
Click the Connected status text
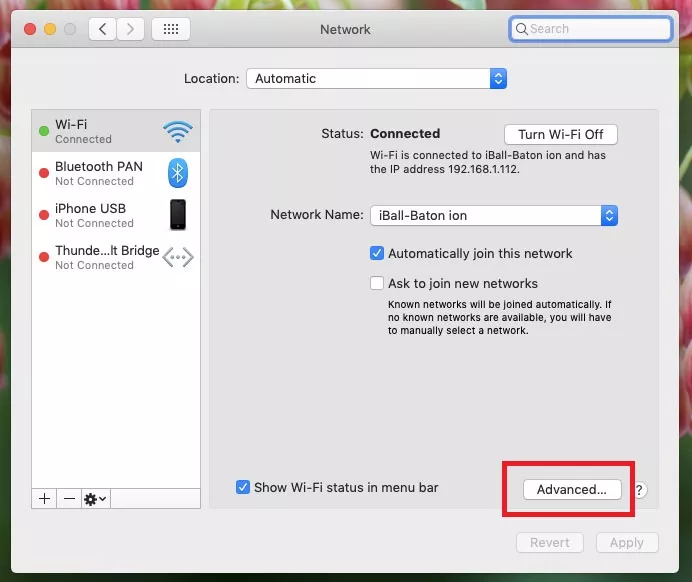(x=405, y=134)
